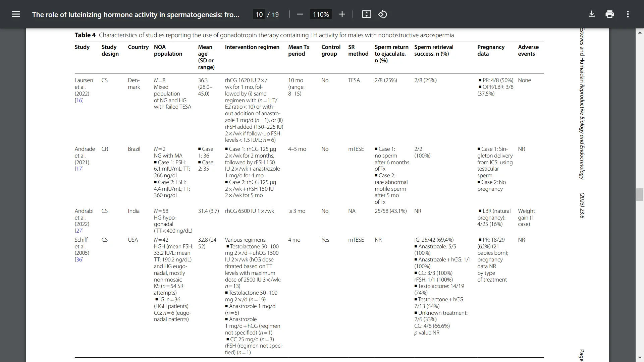Click the zoom percentage field showing 110%

pyautogui.click(x=321, y=14)
